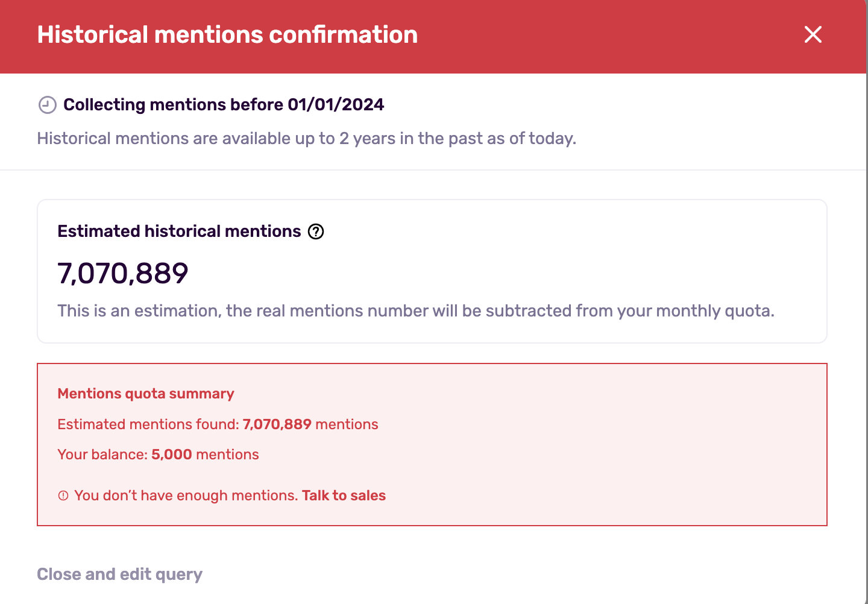
Task: Select Close and edit query
Action: pyautogui.click(x=119, y=574)
